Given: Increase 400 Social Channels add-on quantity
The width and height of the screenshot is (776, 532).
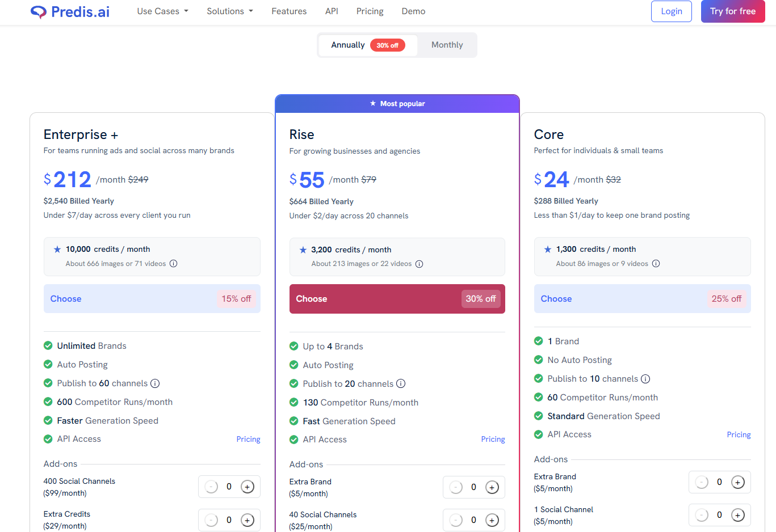Looking at the screenshot, I should (x=248, y=487).
